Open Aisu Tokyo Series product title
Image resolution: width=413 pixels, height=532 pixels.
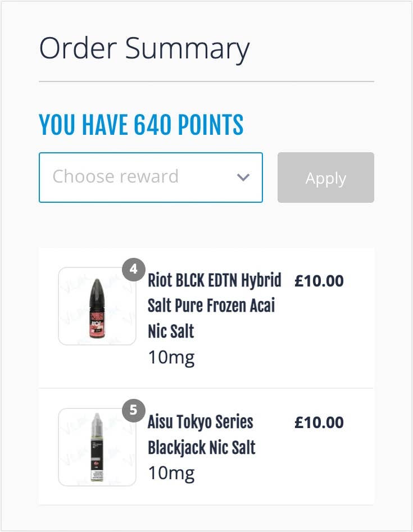point(202,435)
